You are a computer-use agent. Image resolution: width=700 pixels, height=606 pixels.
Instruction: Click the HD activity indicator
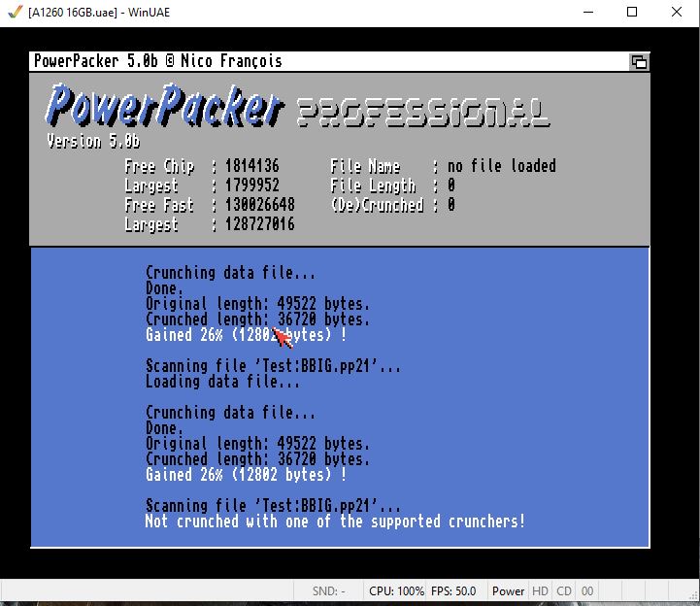(540, 590)
